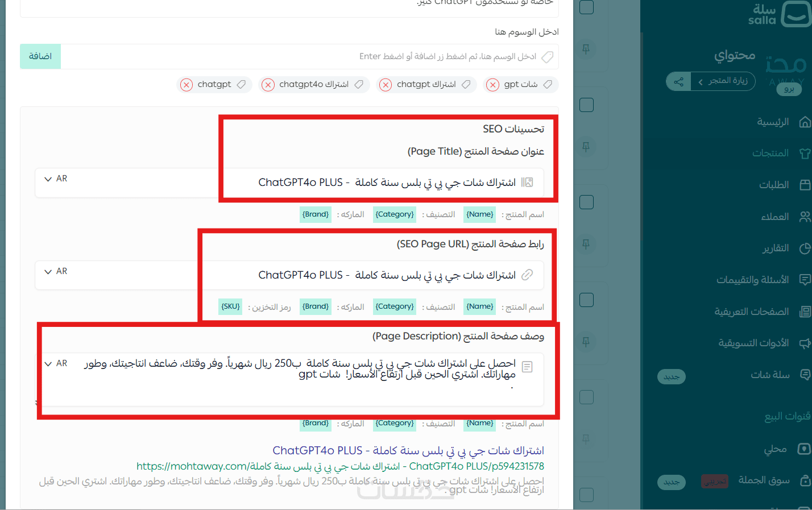Click the layout icon in Page Title field
This screenshot has width=812, height=510.
coord(527,183)
